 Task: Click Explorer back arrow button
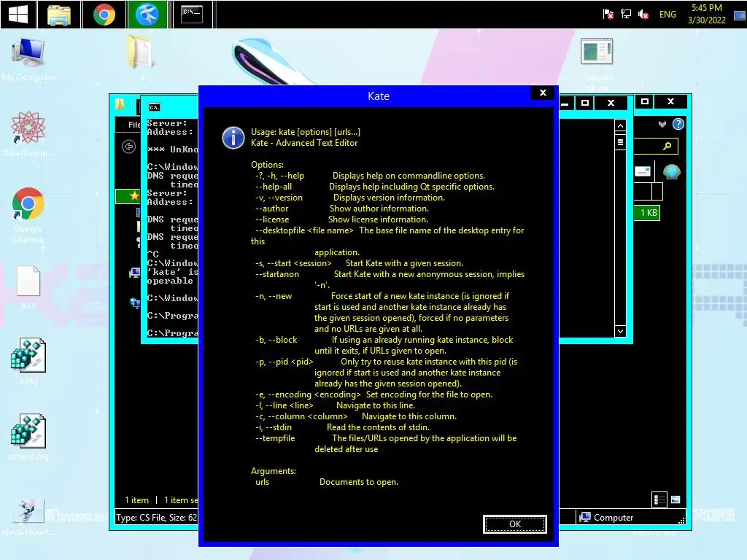pos(128,147)
